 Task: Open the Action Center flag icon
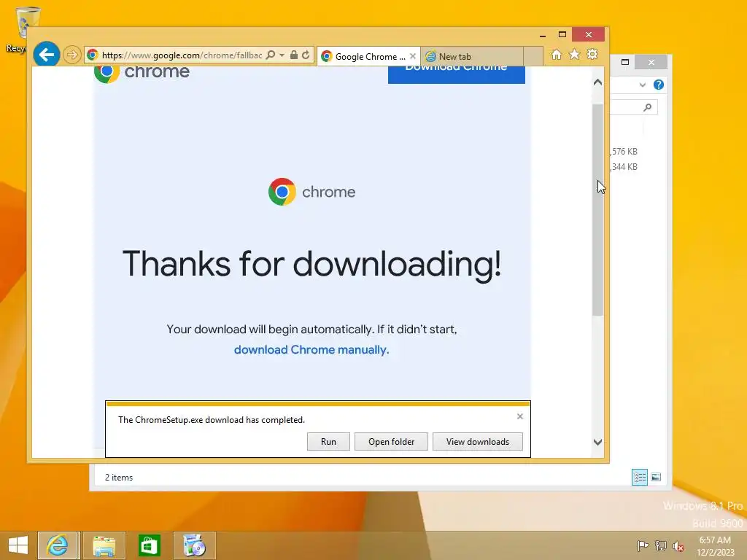[643, 545]
